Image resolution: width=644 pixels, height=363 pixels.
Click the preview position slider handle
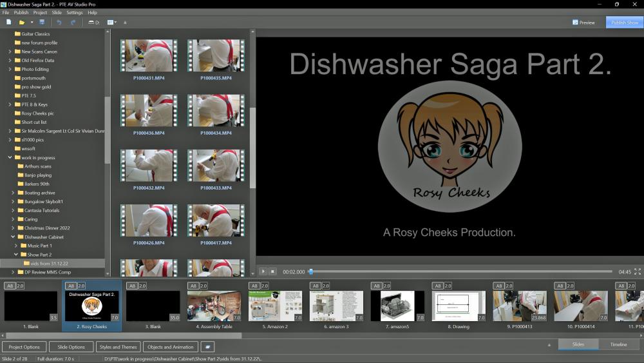coord(311,271)
